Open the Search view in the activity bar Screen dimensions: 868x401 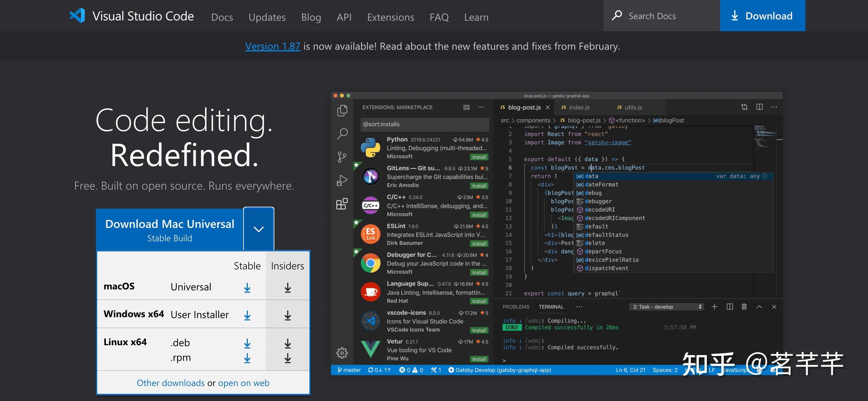[x=342, y=134]
